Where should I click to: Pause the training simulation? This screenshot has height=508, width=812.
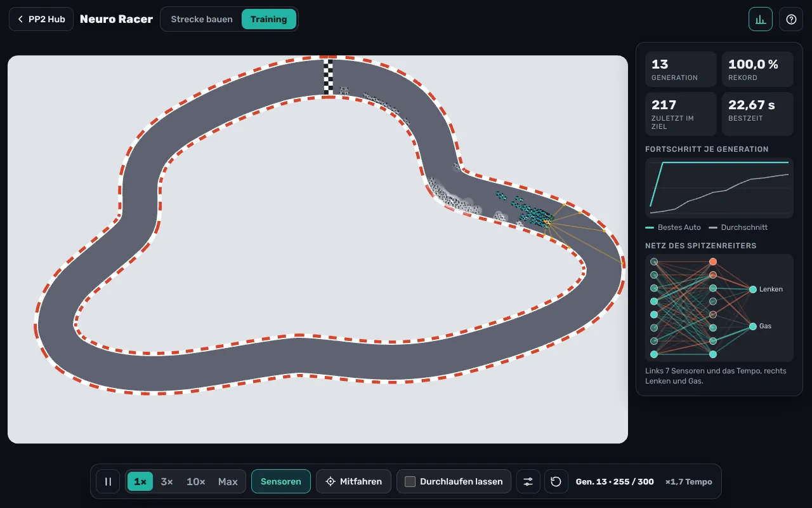[x=108, y=481]
